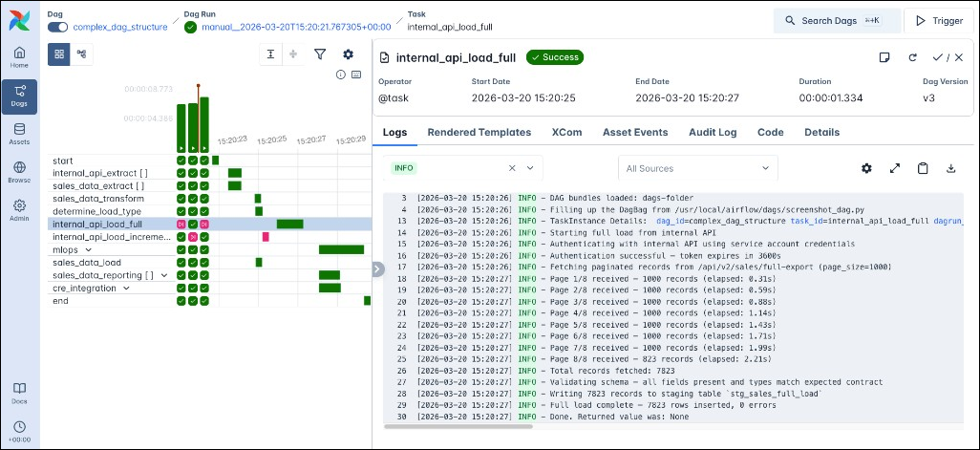This screenshot has width=980, height=450.
Task: Switch to the Logs tab
Action: (x=395, y=133)
